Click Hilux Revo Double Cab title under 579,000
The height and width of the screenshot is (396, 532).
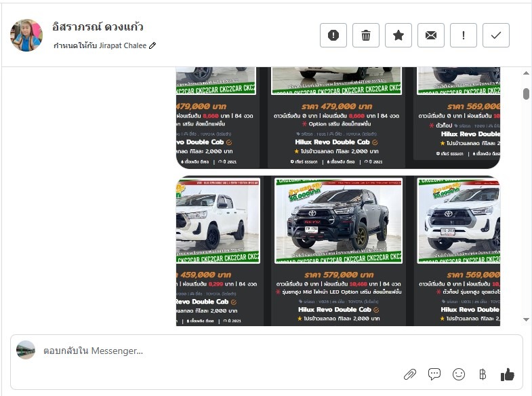[335, 309]
